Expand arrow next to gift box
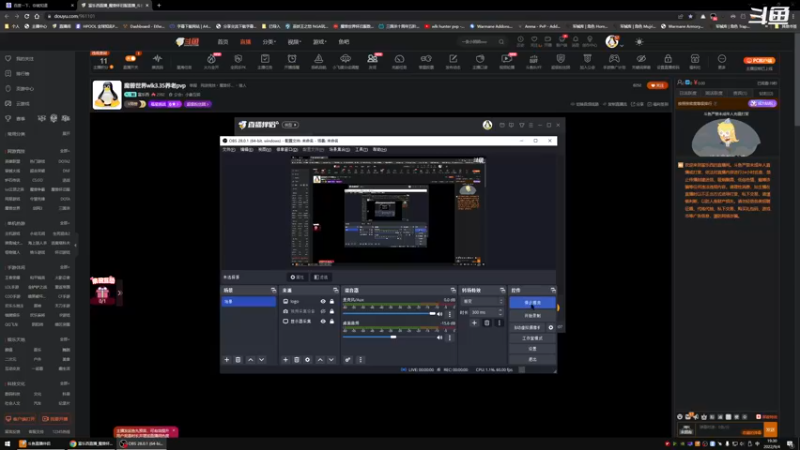The width and height of the screenshot is (800, 450). pyautogui.click(x=119, y=293)
